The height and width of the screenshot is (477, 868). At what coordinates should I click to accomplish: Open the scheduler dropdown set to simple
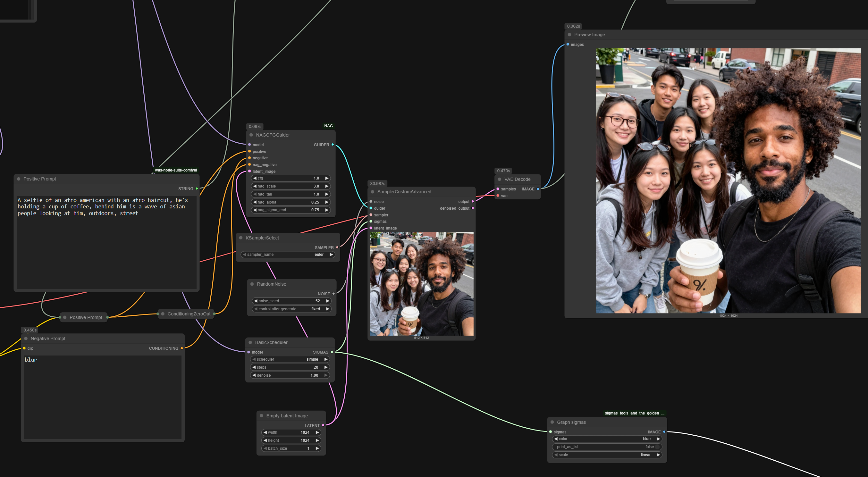pos(290,359)
